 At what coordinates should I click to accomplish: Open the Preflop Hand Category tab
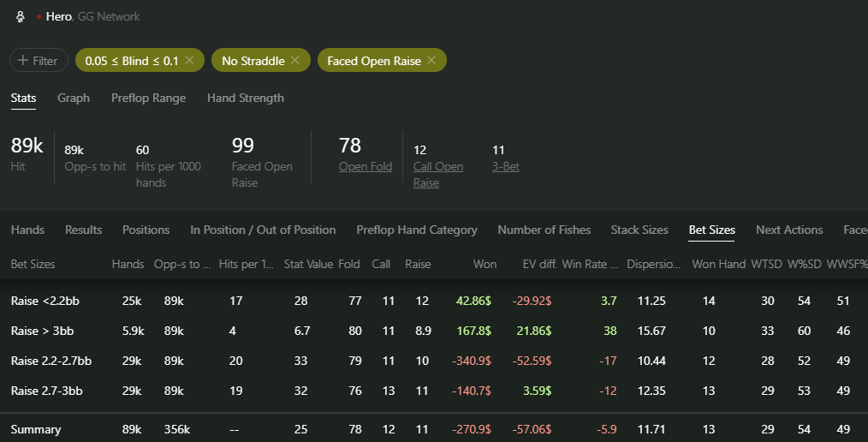(x=417, y=230)
